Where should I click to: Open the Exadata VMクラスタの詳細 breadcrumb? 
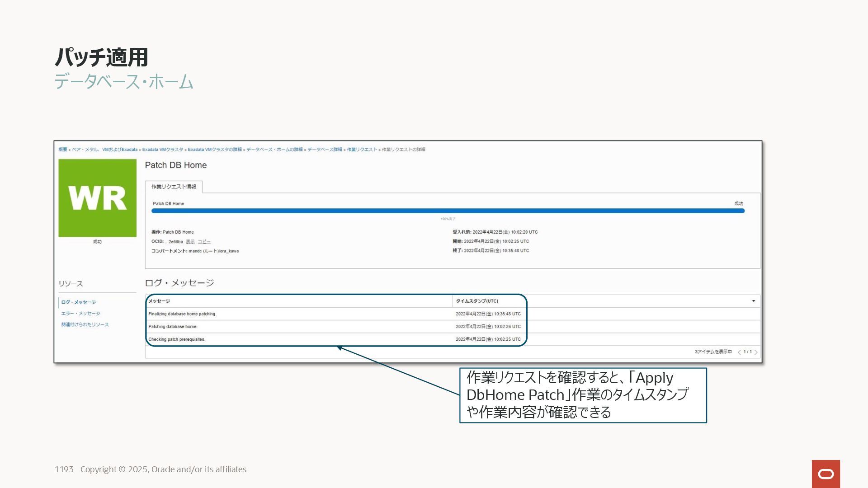click(x=215, y=150)
